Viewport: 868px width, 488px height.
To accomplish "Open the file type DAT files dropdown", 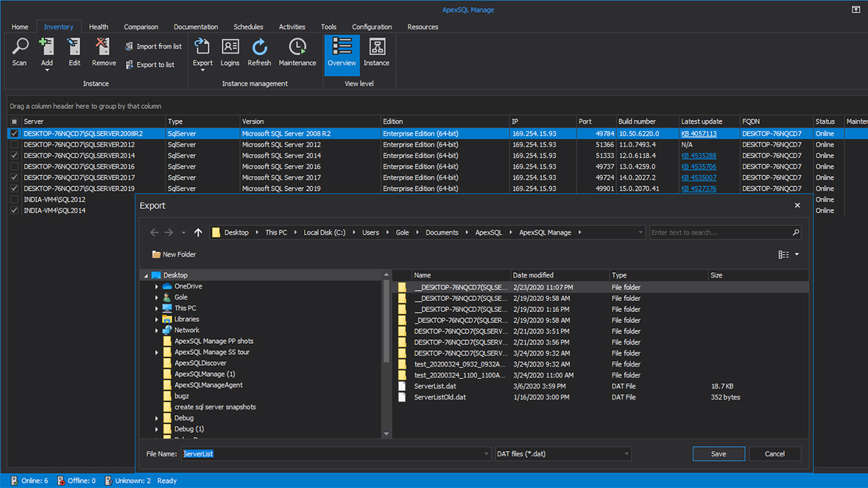I will [626, 453].
